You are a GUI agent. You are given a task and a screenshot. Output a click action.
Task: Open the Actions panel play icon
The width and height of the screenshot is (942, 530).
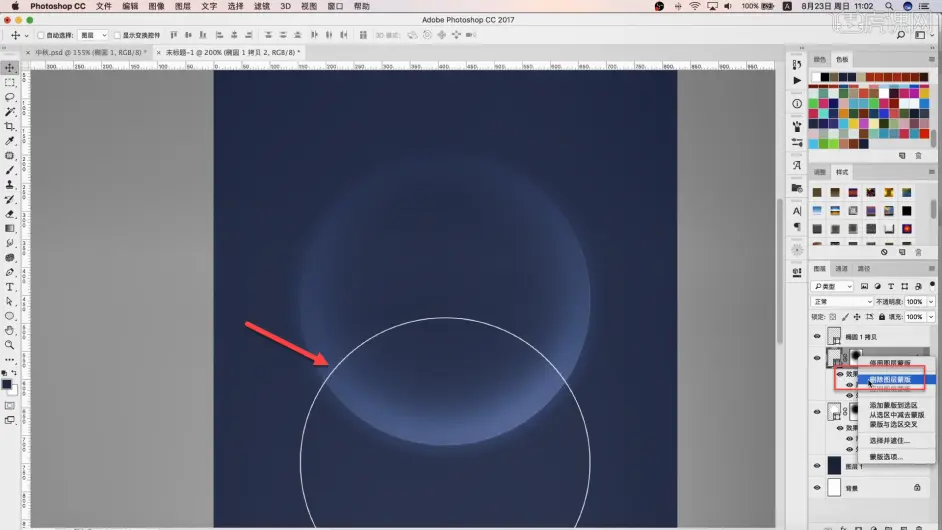coord(797,80)
